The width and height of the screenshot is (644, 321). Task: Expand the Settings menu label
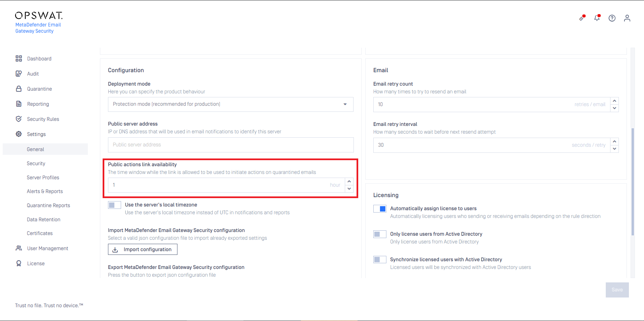click(36, 134)
